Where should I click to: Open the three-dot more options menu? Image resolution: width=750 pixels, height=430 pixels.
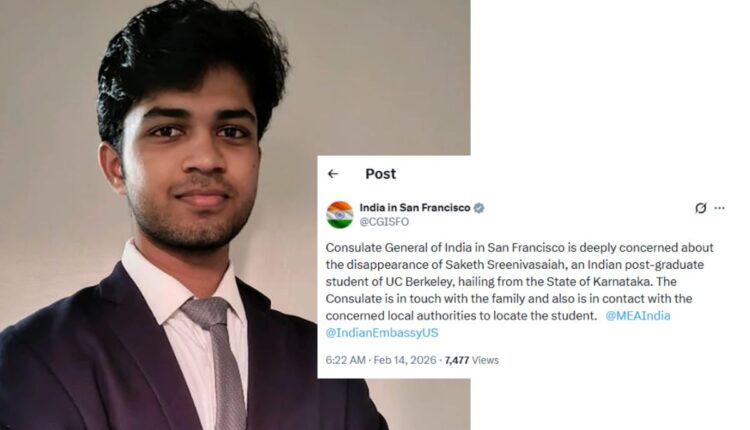pyautogui.click(x=719, y=208)
